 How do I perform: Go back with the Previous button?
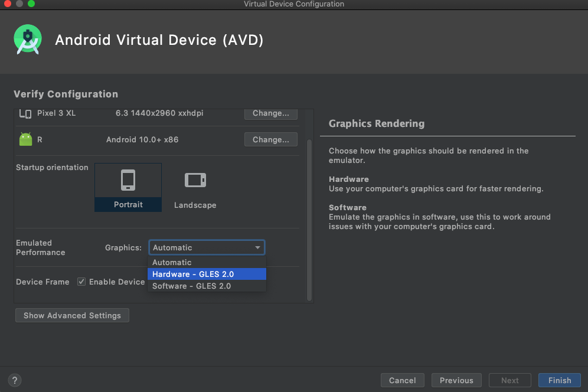(x=456, y=380)
